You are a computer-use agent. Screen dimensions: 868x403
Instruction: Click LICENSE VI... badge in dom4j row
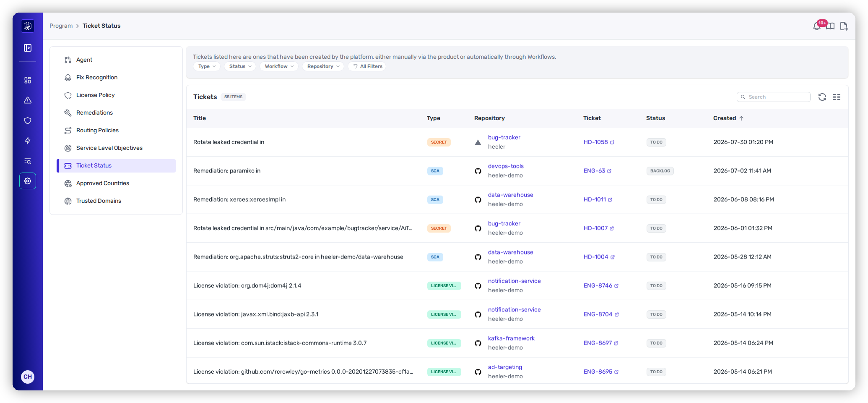444,286
